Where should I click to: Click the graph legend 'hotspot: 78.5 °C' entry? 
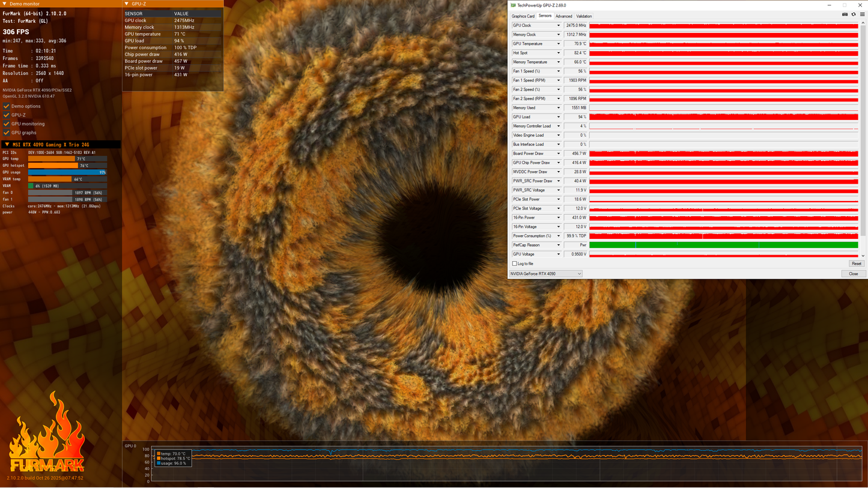(174, 459)
